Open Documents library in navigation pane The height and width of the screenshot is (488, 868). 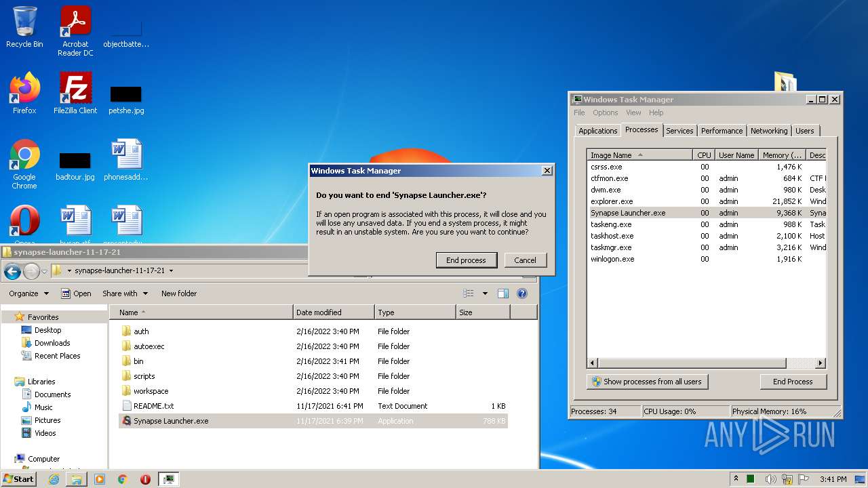[x=52, y=394]
